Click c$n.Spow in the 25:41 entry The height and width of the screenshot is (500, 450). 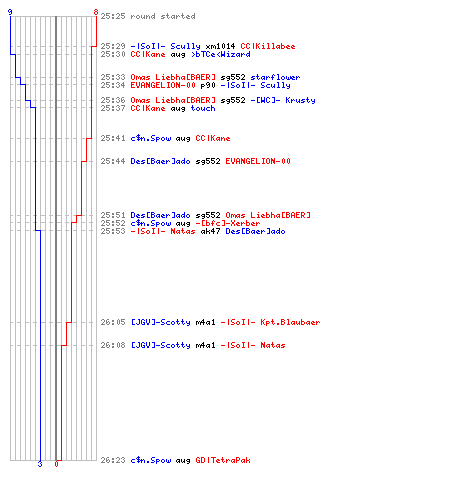[x=151, y=138]
